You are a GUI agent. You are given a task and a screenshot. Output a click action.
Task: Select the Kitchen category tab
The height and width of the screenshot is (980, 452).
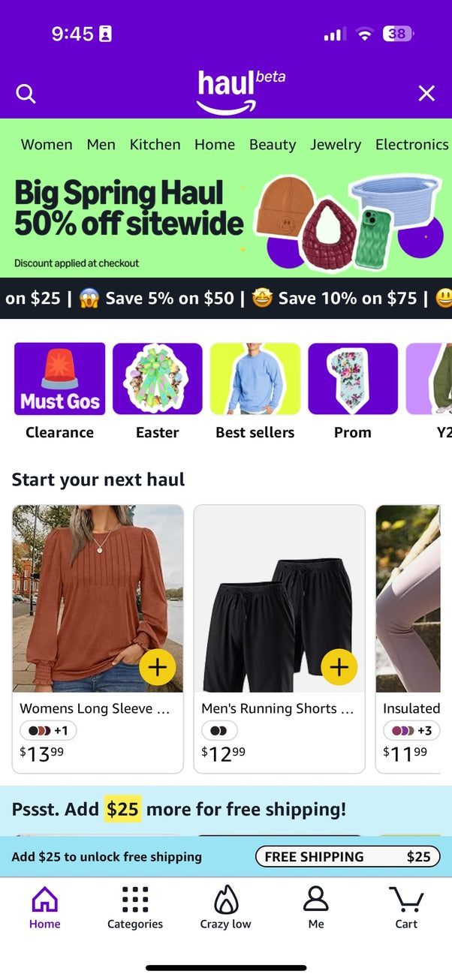click(x=155, y=144)
